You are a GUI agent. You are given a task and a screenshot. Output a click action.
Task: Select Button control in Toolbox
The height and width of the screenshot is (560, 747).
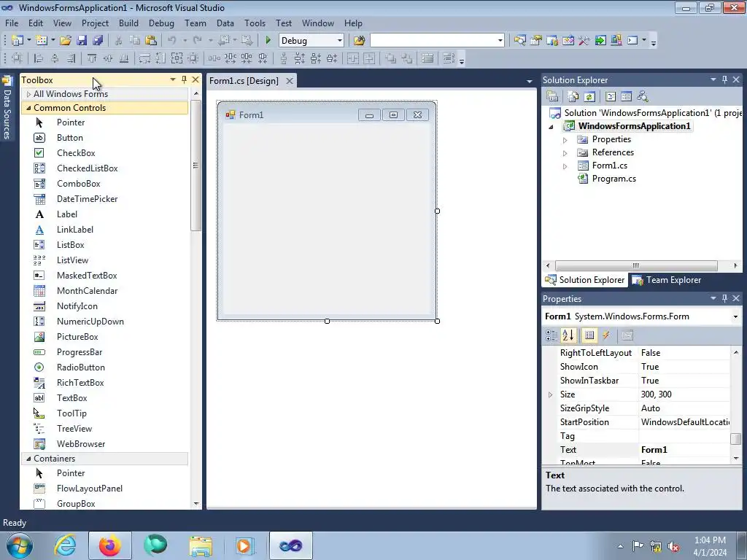(69, 138)
